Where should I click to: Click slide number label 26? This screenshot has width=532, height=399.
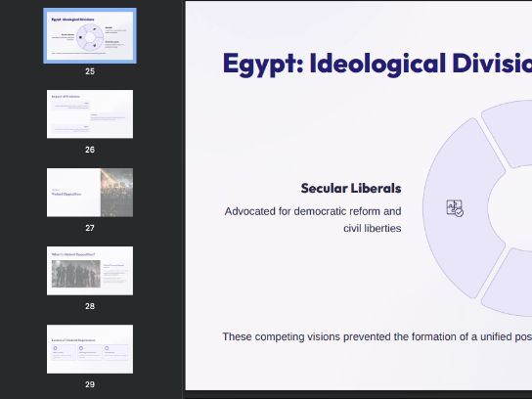[x=90, y=150]
